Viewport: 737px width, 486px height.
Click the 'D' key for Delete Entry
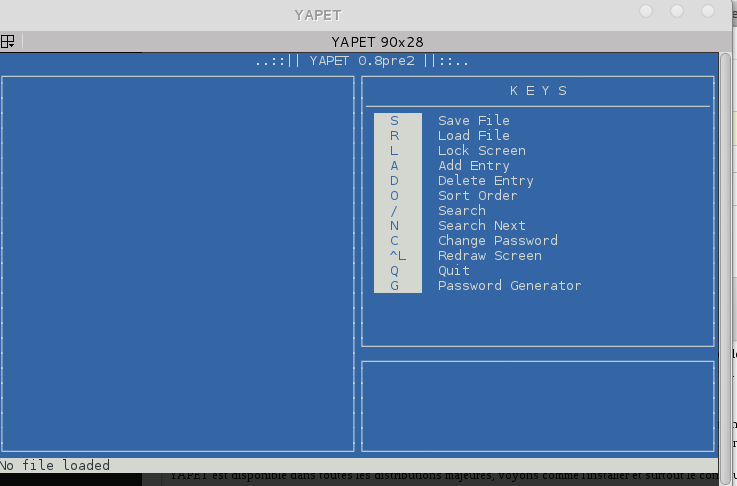coord(394,181)
